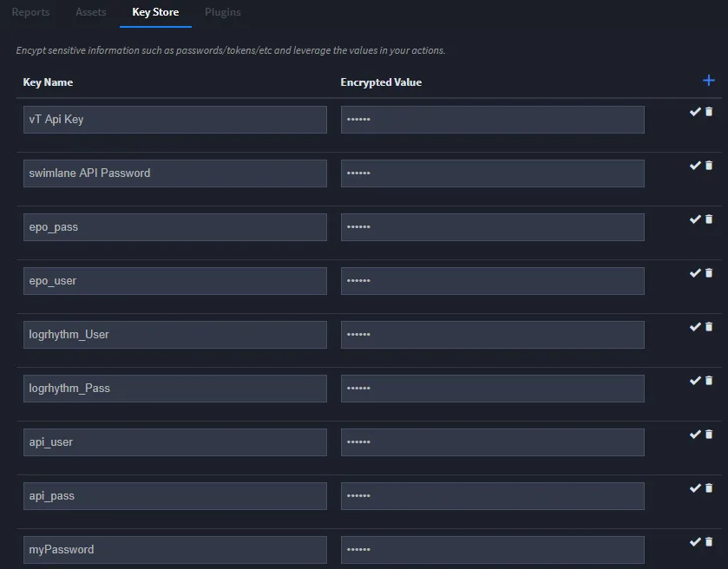Change the encrypted value for logrhythm_User

[493, 335]
